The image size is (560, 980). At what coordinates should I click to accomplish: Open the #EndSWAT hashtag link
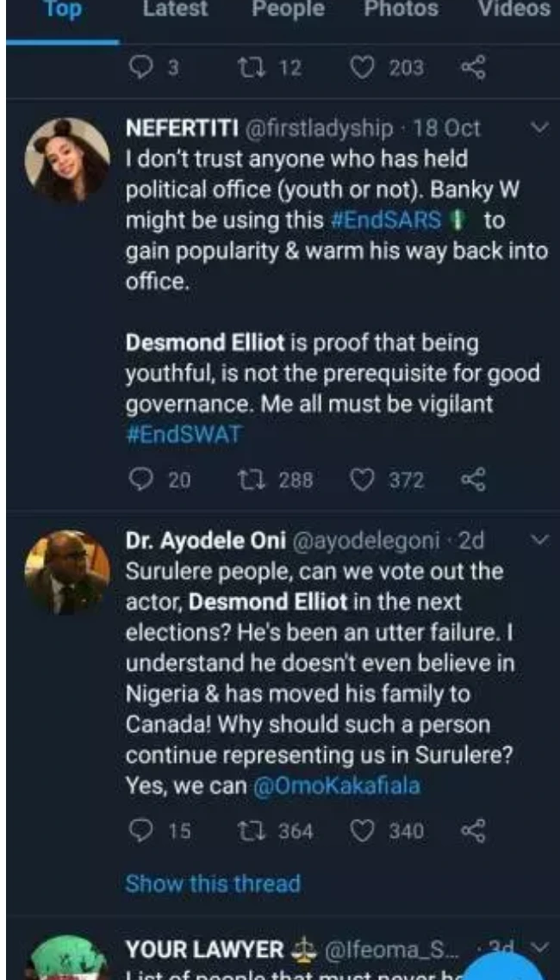click(x=183, y=434)
